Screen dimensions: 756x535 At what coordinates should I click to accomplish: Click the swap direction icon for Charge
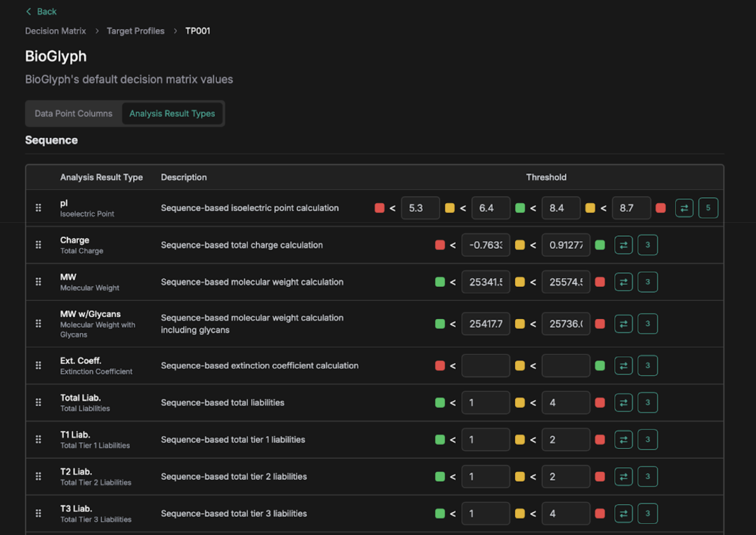(x=623, y=245)
